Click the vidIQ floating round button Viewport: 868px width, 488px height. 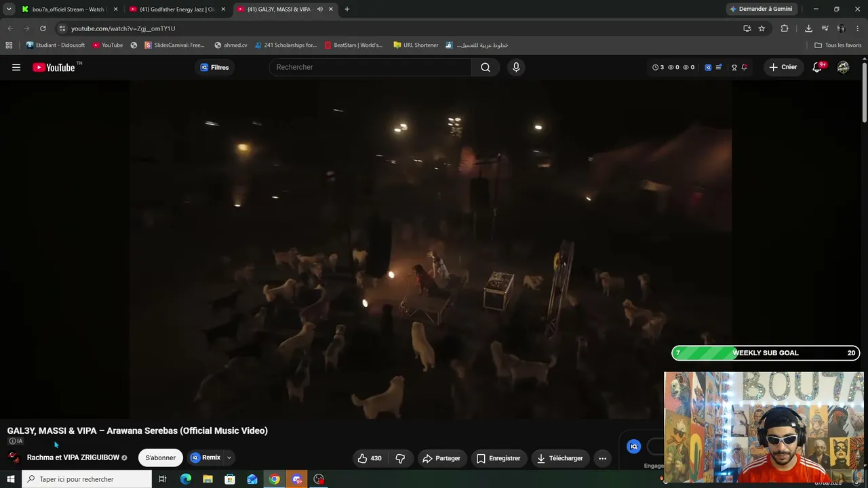[x=634, y=446]
